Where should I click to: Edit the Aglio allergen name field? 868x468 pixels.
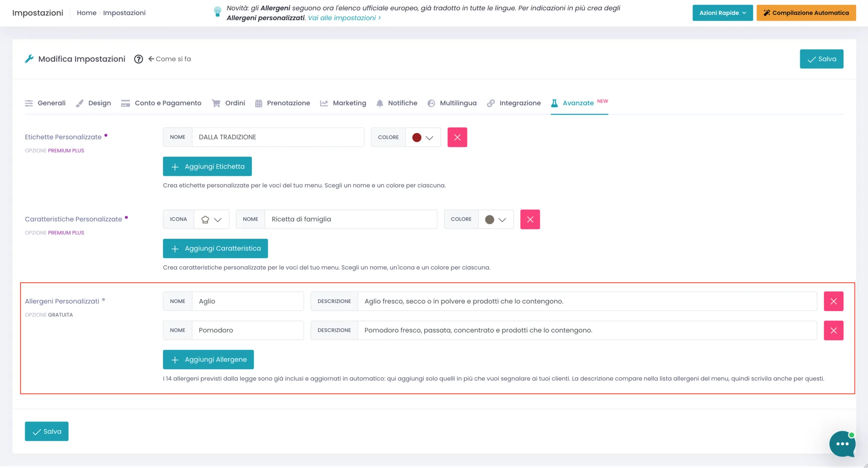pos(248,301)
